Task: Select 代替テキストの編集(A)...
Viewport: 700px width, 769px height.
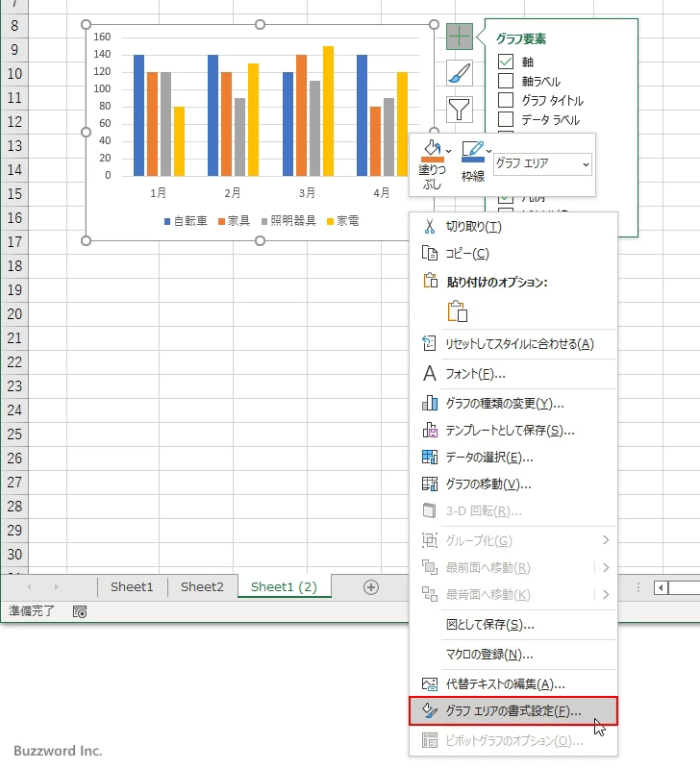Action: click(513, 683)
